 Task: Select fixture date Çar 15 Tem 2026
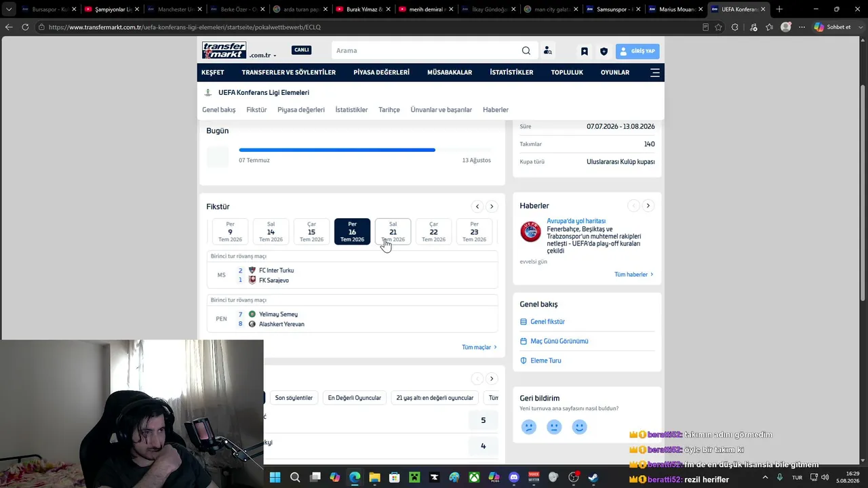[312, 232]
